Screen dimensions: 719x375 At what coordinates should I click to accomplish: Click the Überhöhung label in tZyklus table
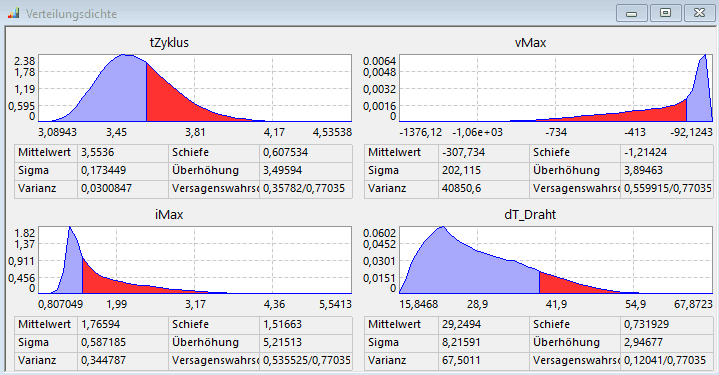click(205, 171)
